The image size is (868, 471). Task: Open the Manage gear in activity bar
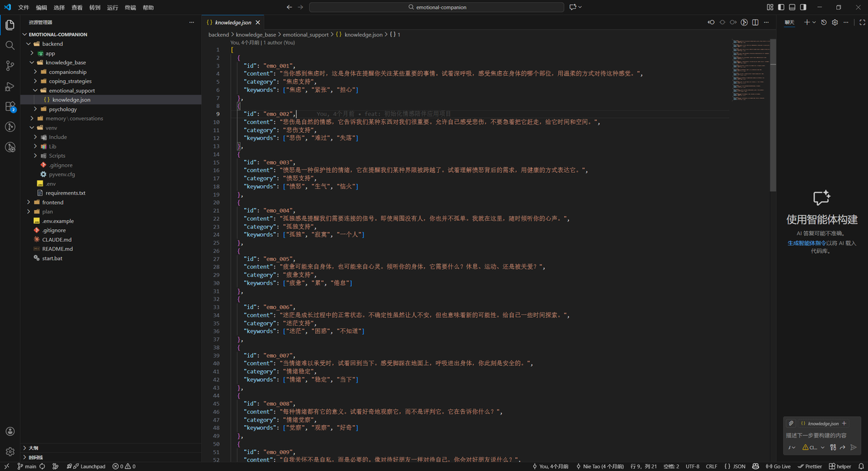(x=10, y=451)
